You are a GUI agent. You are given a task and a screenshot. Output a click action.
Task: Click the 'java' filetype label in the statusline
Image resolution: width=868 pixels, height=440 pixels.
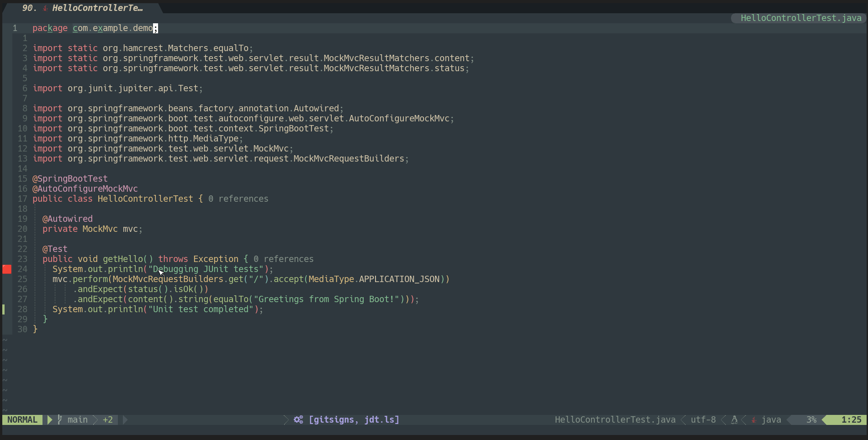(771, 419)
